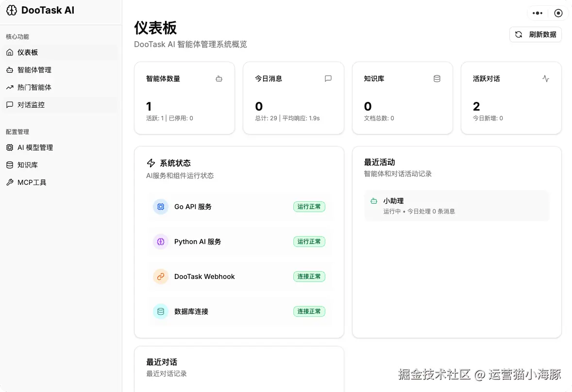Click the 核心功能 sidebar section label
This screenshot has width=572, height=392.
(17, 37)
